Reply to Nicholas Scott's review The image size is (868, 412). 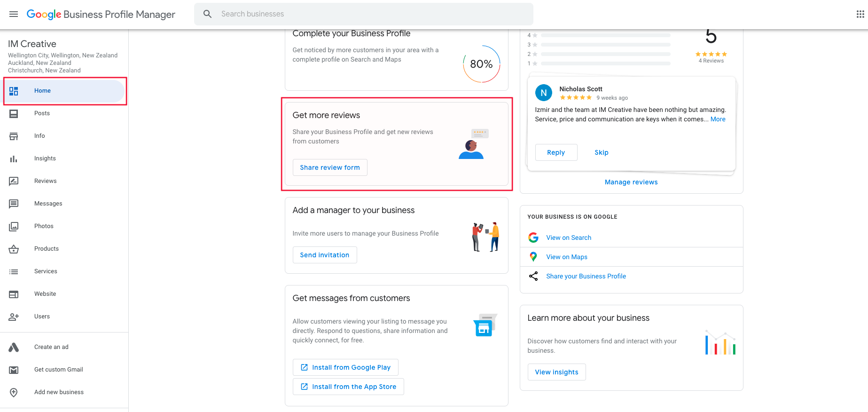click(556, 152)
